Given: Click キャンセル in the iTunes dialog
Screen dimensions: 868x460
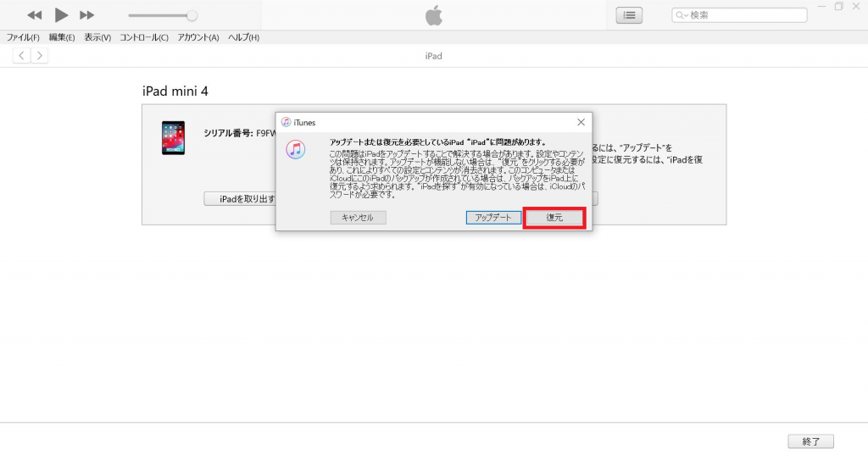Looking at the screenshot, I should pos(359,218).
